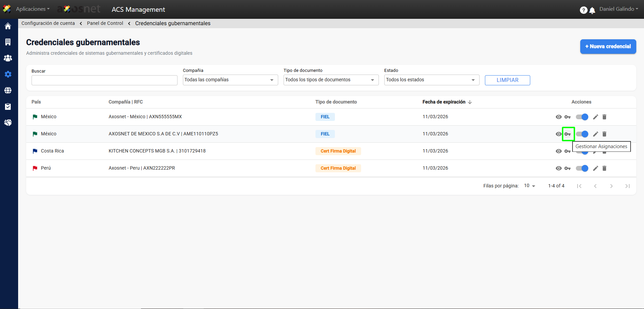This screenshot has width=644, height=309.
Task: Go to Panel de Control breadcrumb
Action: click(105, 23)
